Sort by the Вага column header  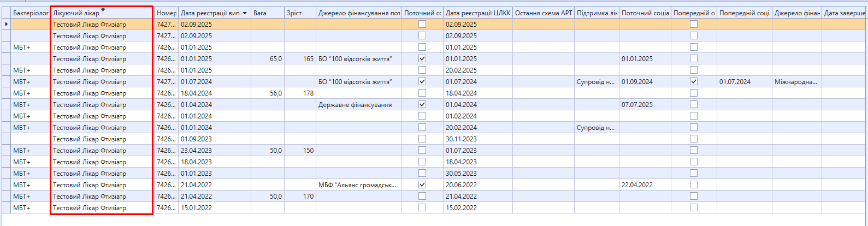[x=267, y=13]
